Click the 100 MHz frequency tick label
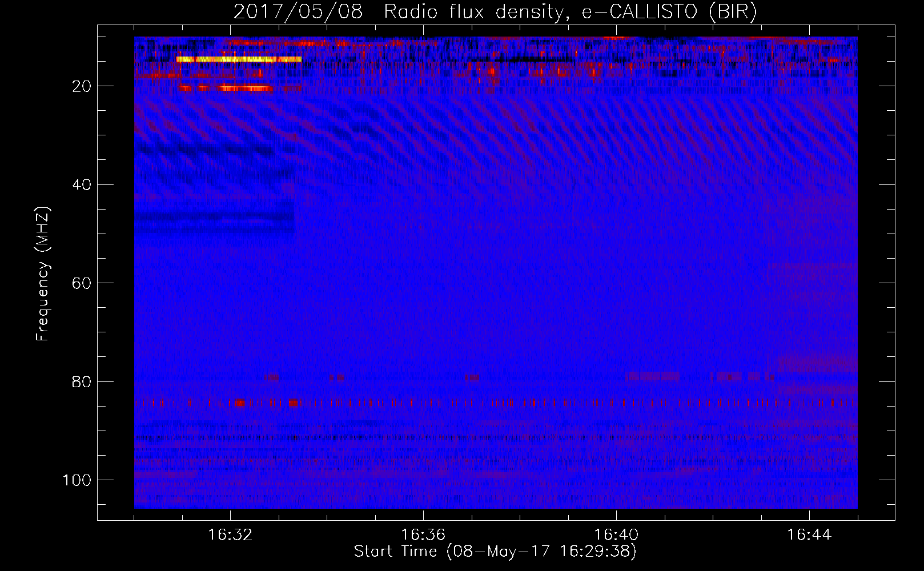 (77, 480)
